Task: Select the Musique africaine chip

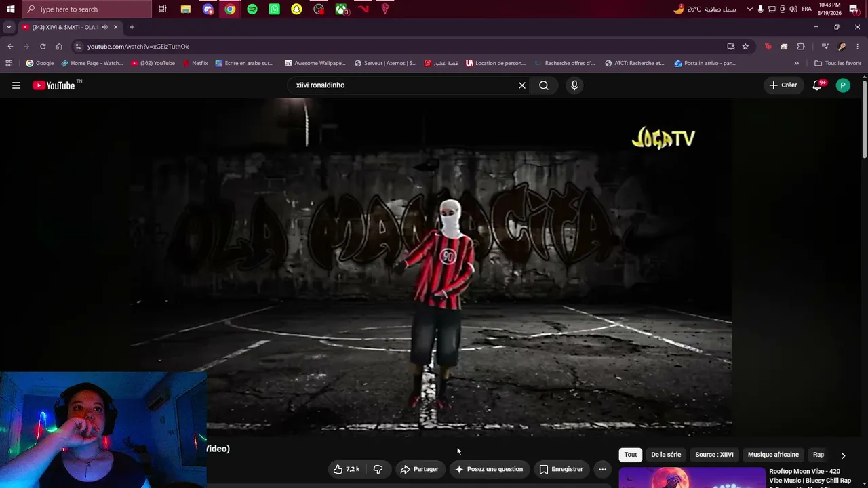Action: [773, 455]
